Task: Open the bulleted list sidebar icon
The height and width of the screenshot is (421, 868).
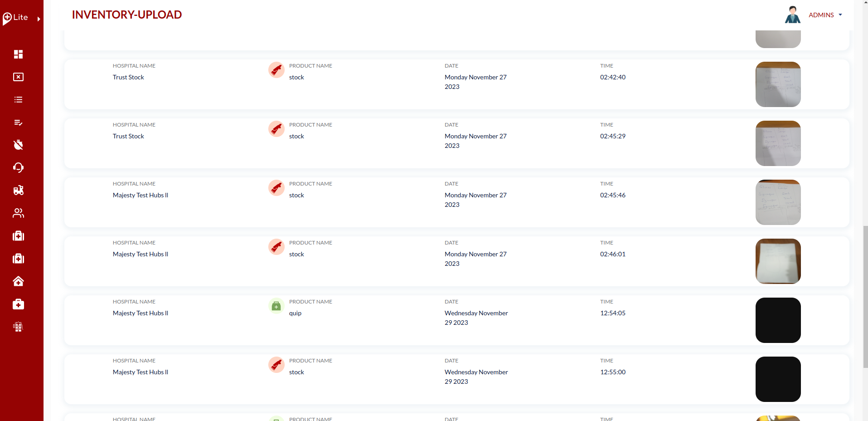Action: [x=18, y=100]
